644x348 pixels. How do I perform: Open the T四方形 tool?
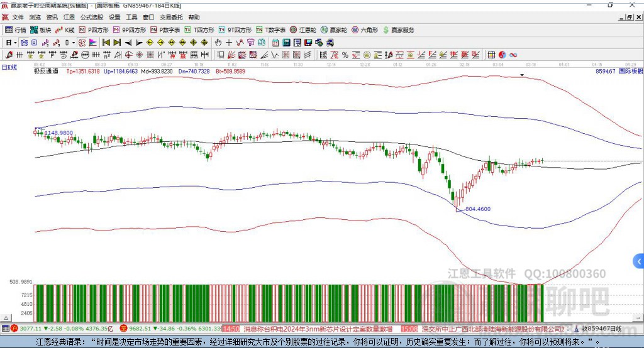tap(199, 30)
